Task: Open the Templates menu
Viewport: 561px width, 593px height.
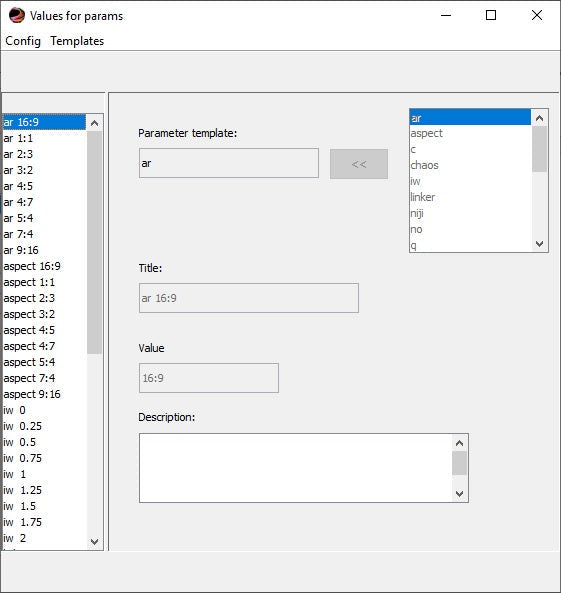Action: (x=77, y=41)
